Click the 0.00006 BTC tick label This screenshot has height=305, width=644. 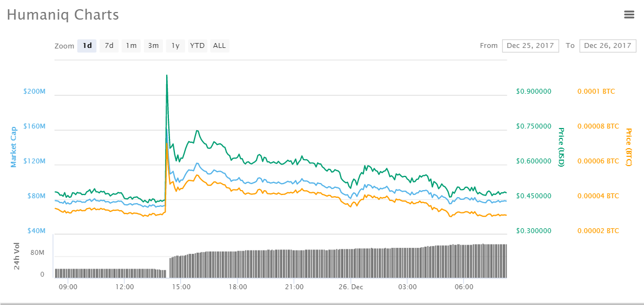click(598, 161)
